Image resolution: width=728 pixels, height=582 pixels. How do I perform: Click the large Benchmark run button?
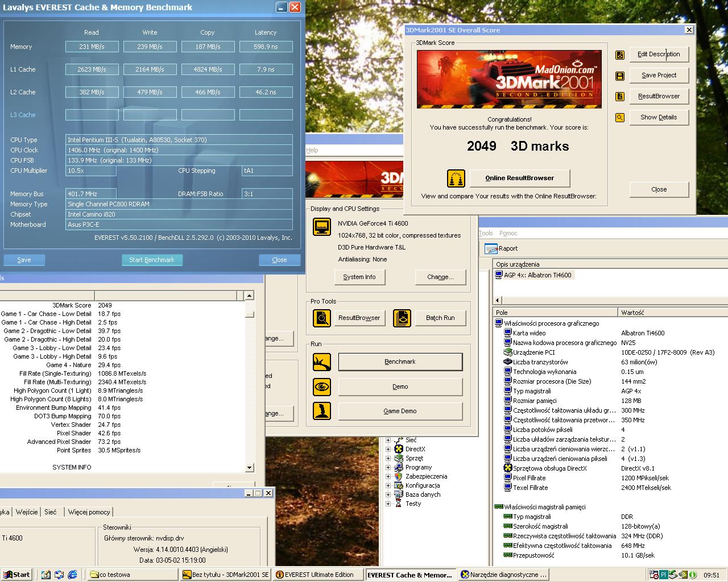pyautogui.click(x=400, y=362)
